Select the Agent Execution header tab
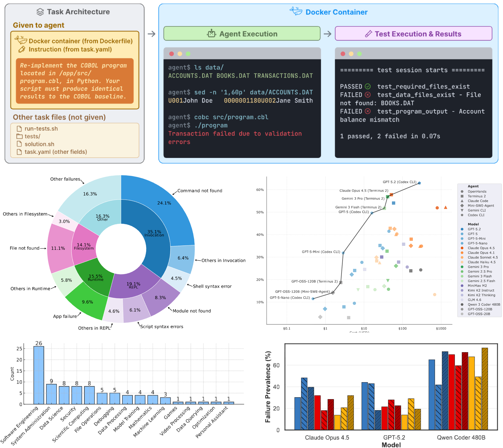The height and width of the screenshot is (448, 503). pyautogui.click(x=242, y=34)
